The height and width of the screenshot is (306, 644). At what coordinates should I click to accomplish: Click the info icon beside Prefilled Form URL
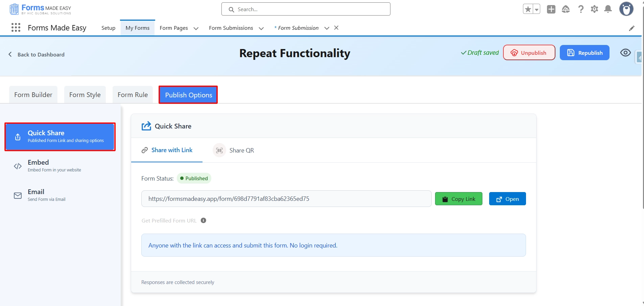204,220
